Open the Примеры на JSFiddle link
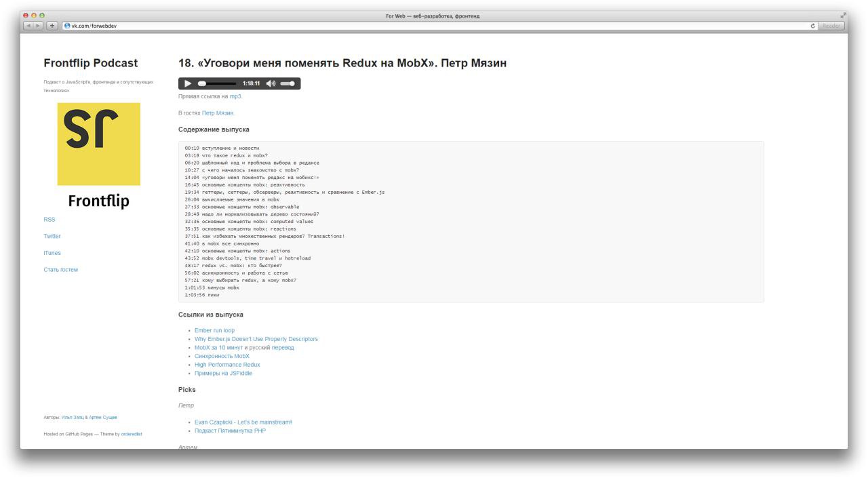 (223, 374)
